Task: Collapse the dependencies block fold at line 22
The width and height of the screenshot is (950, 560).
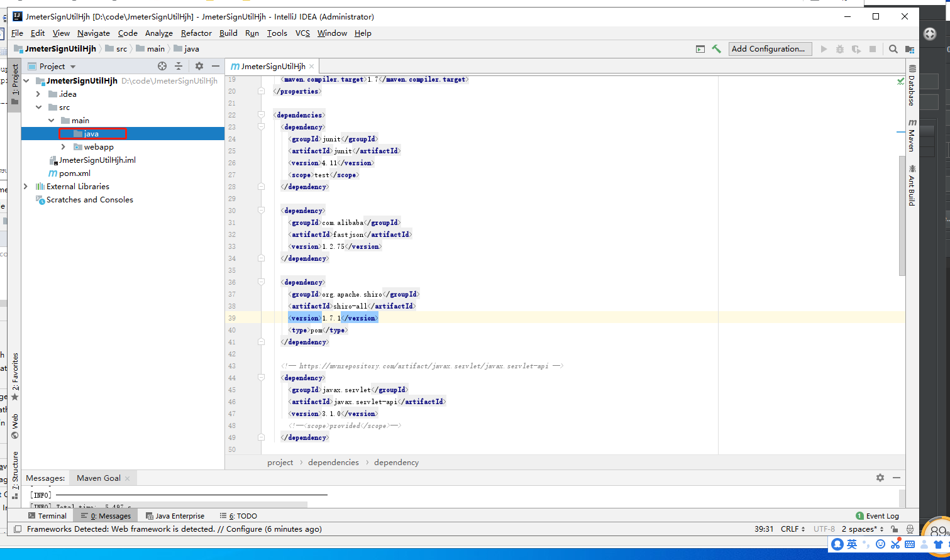Action: click(261, 115)
